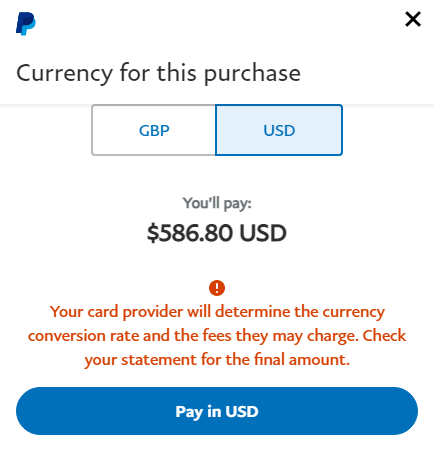The image size is (434, 450).
Task: Dismiss the popup using the X icon
Action: [413, 19]
